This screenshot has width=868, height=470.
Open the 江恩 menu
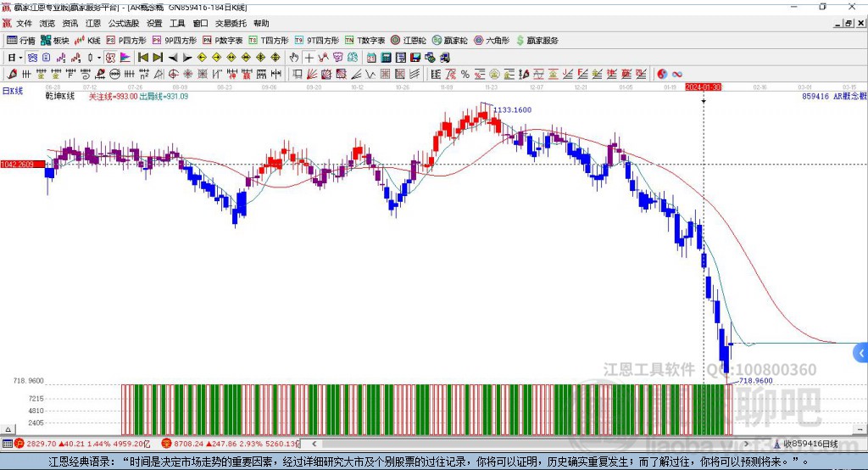(92, 24)
